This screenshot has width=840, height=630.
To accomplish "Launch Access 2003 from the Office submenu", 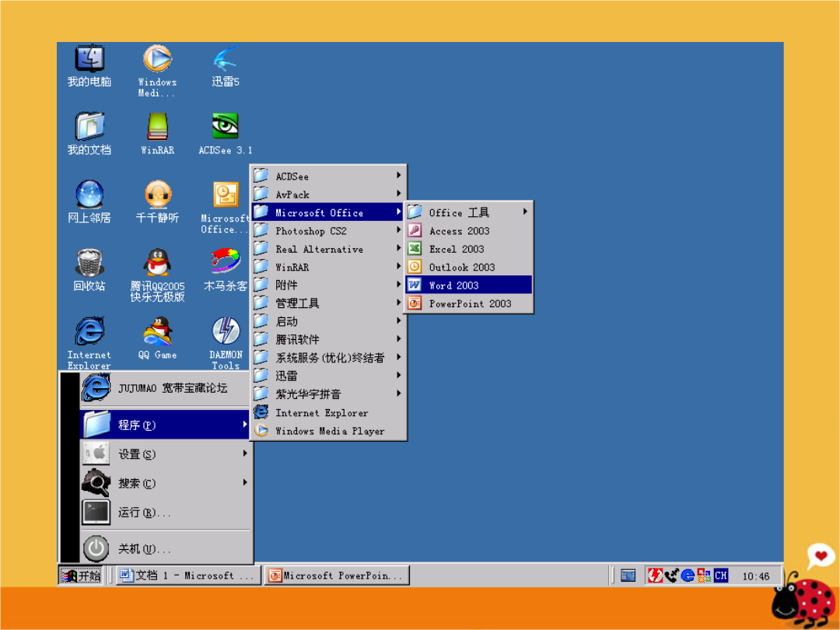I will pyautogui.click(x=469, y=231).
